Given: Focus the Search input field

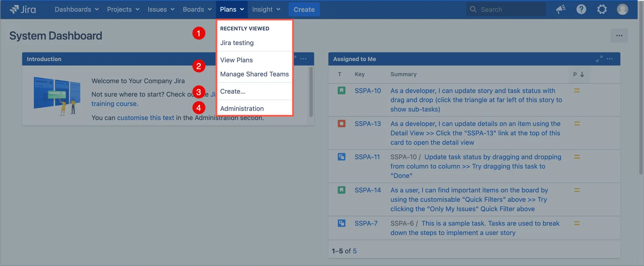Looking at the screenshot, I should click(x=506, y=9).
